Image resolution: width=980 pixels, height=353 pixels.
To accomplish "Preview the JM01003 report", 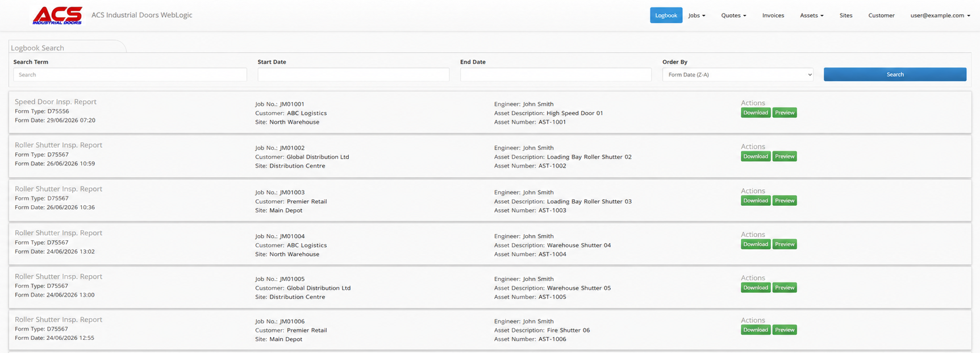I will 785,201.
